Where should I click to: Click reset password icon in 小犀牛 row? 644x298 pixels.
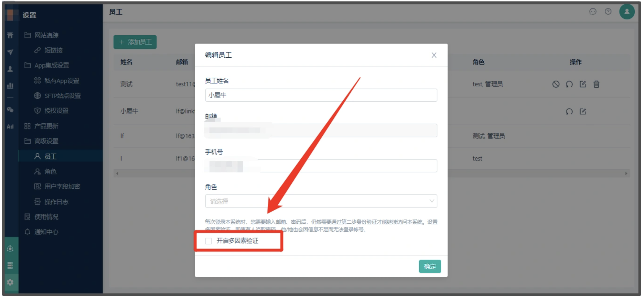569,112
